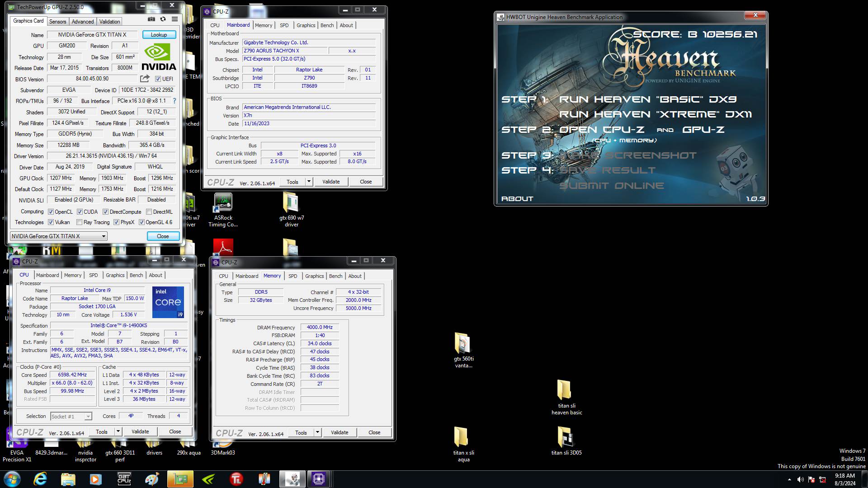868x488 pixels.
Task: Click the purple CPU-Z taskbar icon
Action: click(x=319, y=479)
